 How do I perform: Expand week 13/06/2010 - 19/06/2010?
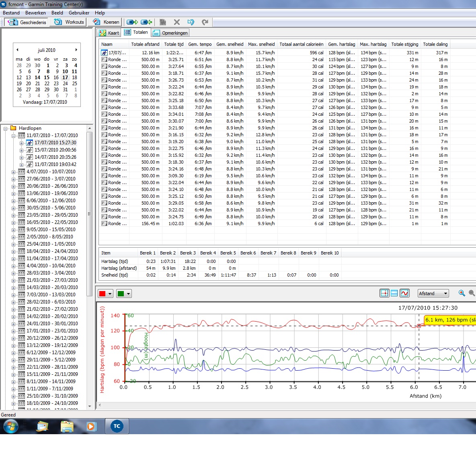pos(13,194)
